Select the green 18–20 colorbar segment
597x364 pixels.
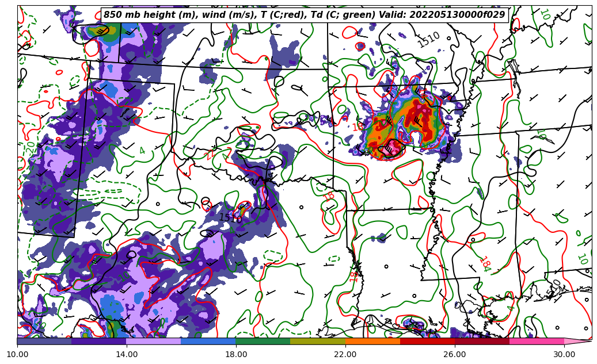(x=263, y=341)
